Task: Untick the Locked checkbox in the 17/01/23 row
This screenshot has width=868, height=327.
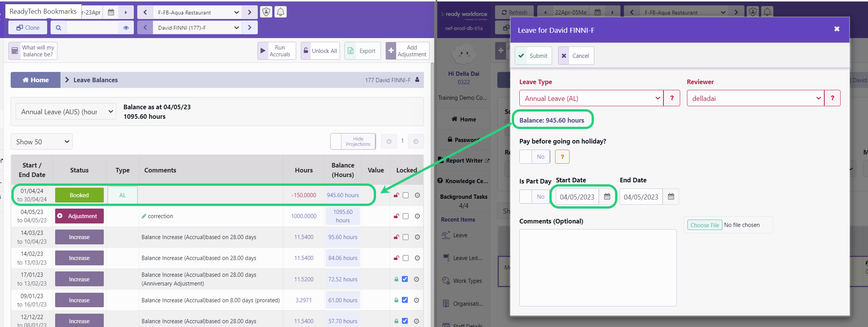Action: pos(405,279)
